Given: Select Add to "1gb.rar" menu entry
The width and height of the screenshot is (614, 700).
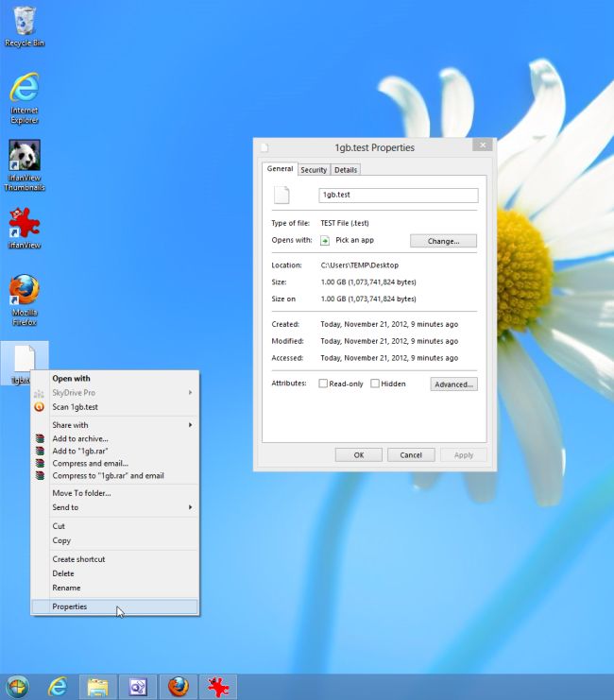Looking at the screenshot, I should point(114,451).
